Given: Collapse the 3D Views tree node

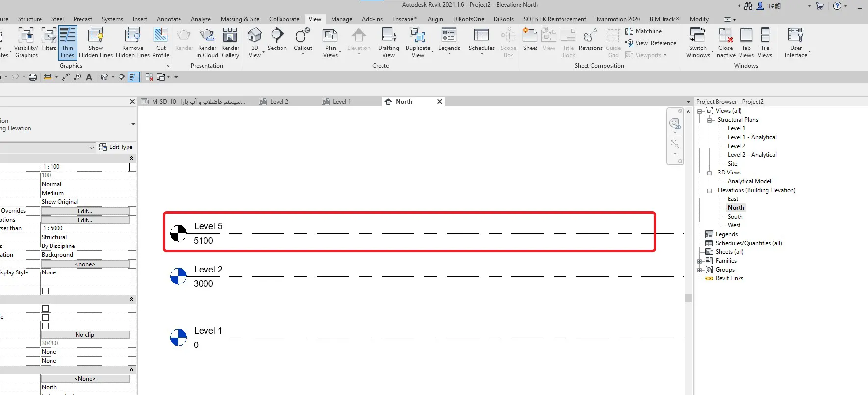Looking at the screenshot, I should click(x=709, y=173).
